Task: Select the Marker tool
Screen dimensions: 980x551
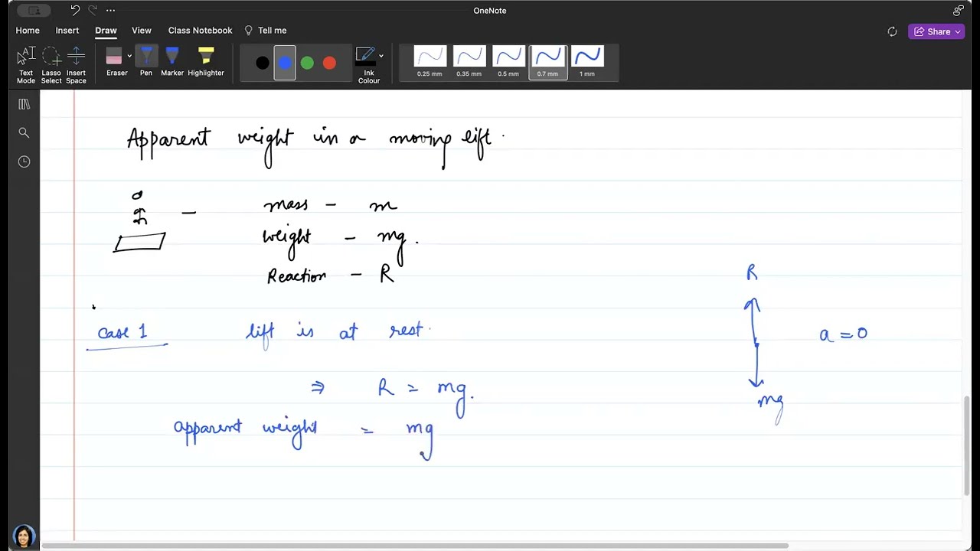Action: click(x=172, y=63)
